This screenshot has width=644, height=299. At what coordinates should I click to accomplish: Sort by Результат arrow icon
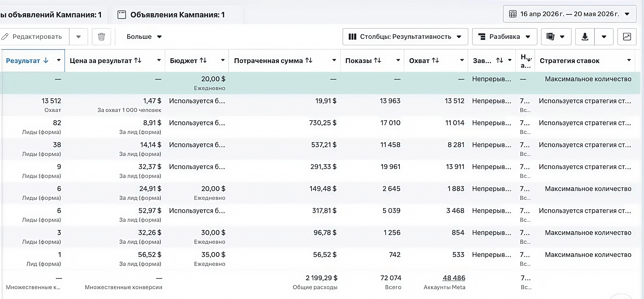click(46, 60)
